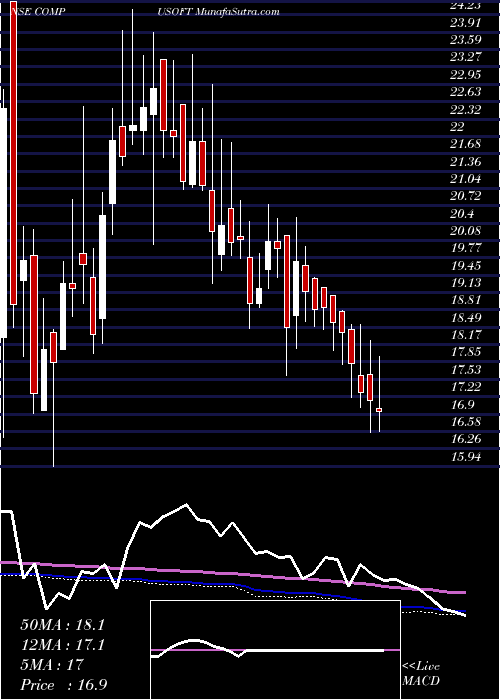The width and height of the screenshot is (500, 700).
Task: Click the Price : 16.9 readout
Action: tap(63, 685)
